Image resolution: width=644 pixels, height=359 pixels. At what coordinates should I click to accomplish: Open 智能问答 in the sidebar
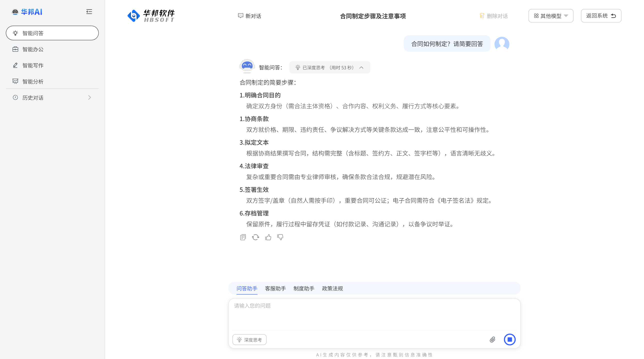tap(52, 33)
